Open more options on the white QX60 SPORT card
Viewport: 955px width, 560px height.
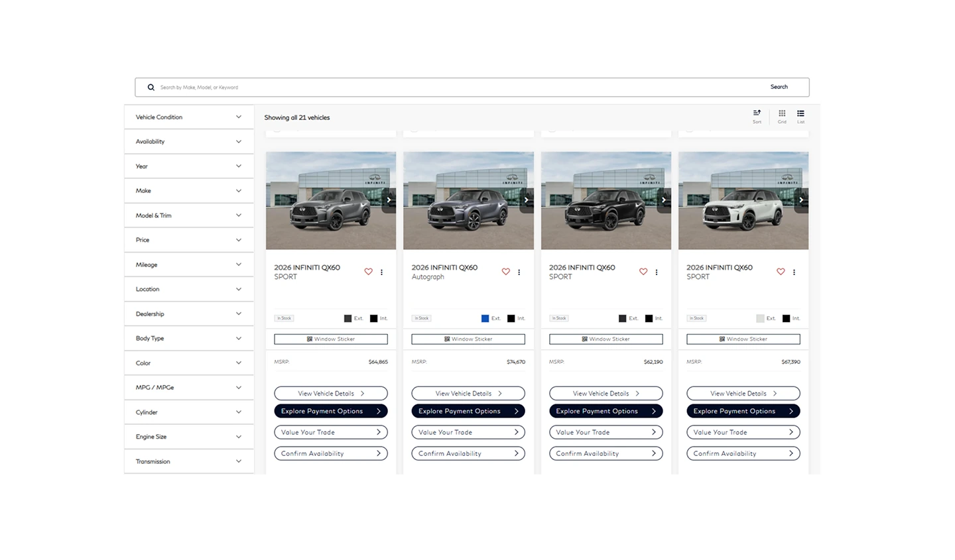[794, 272]
